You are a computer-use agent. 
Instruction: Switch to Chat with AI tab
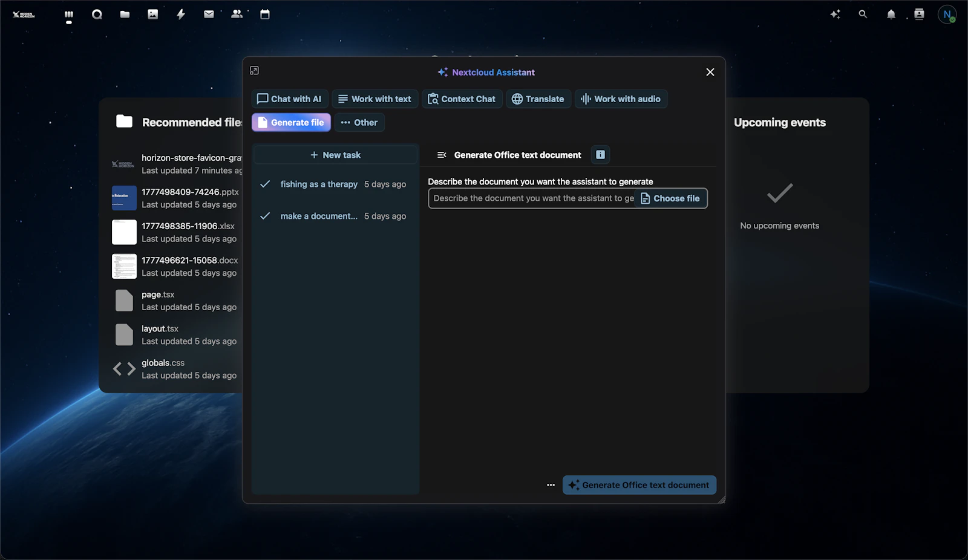[289, 99]
